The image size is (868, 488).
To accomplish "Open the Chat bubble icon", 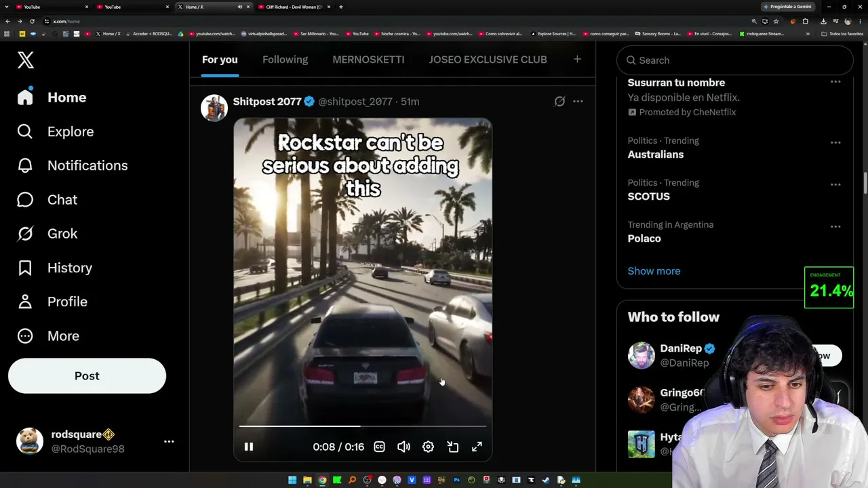I will 25,199.
